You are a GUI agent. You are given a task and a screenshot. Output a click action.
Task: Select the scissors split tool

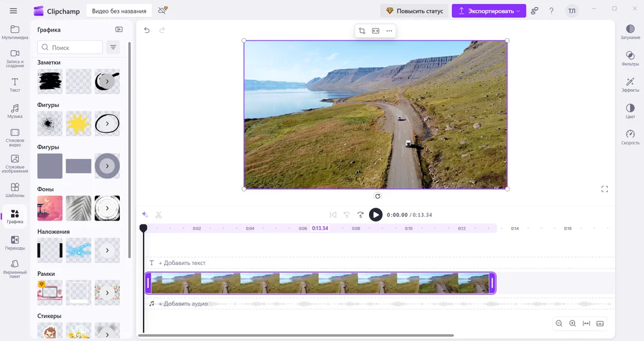tap(158, 215)
